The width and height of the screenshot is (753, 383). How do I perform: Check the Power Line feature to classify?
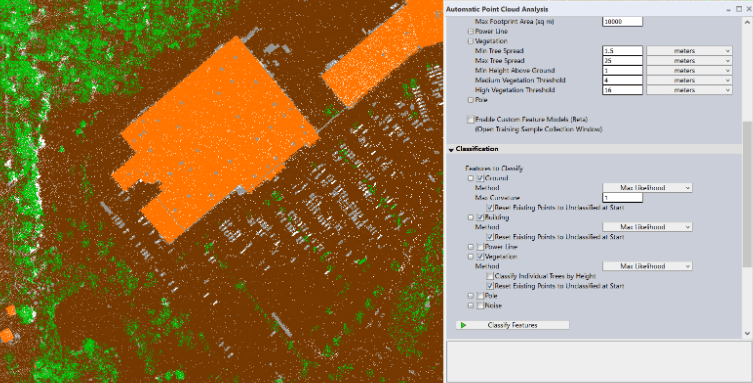480,247
